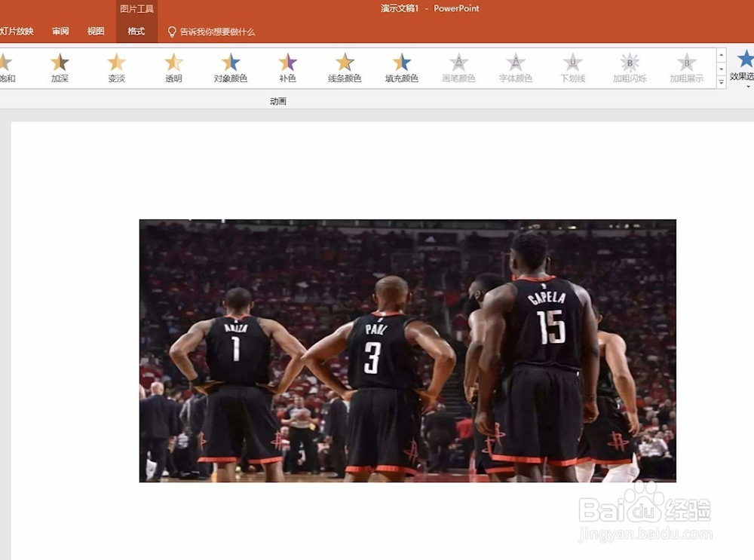This screenshot has height=560, width=754.
Task: Select the 对象颜色 (Object Color) animation
Action: tap(230, 68)
